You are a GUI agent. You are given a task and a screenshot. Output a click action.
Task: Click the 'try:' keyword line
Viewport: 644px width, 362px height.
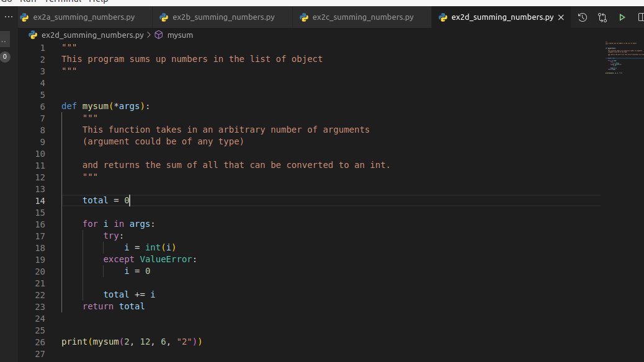click(114, 236)
